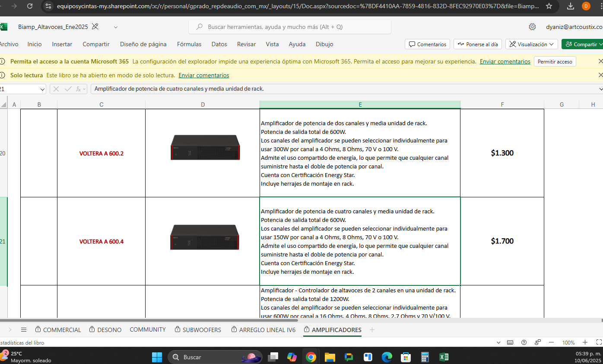Bookmark this page with the star icon
Image resolution: width=603 pixels, height=364 pixels.
549,6
